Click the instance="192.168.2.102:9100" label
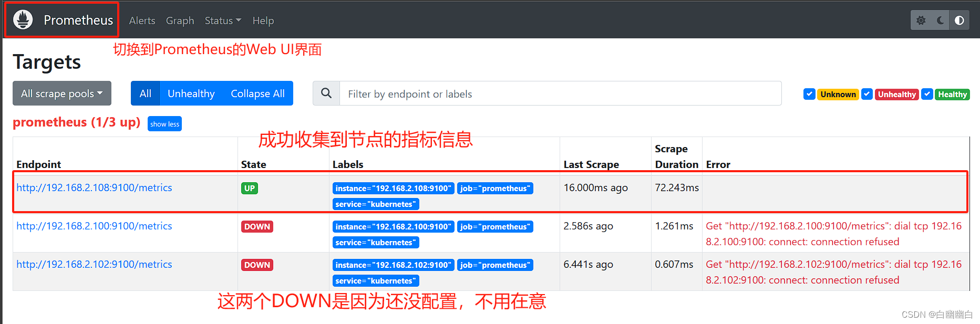The height and width of the screenshot is (324, 980). [394, 265]
